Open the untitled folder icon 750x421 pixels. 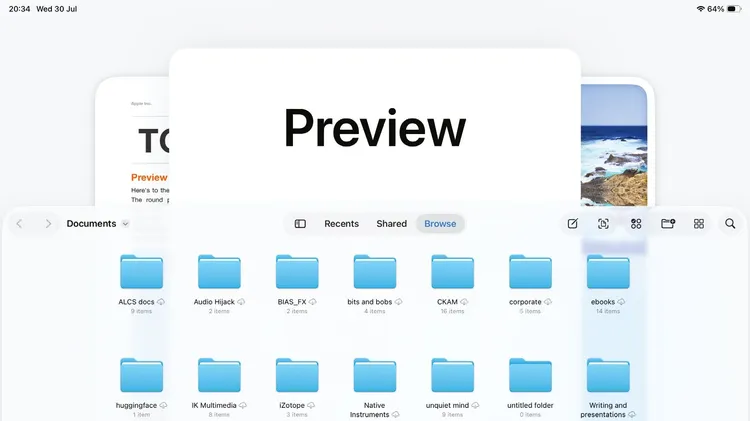[x=530, y=375]
